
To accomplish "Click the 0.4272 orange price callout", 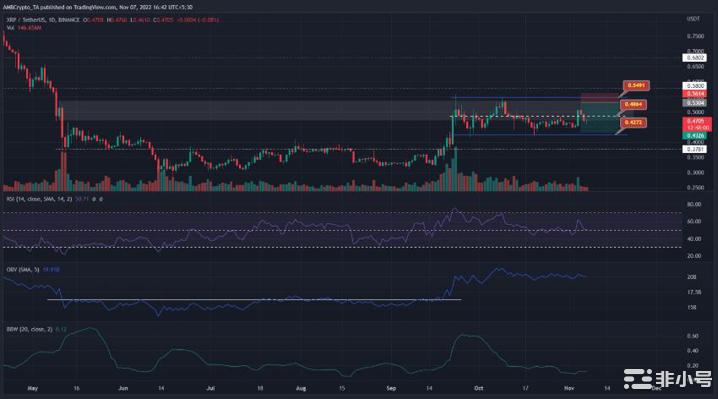I will point(633,122).
